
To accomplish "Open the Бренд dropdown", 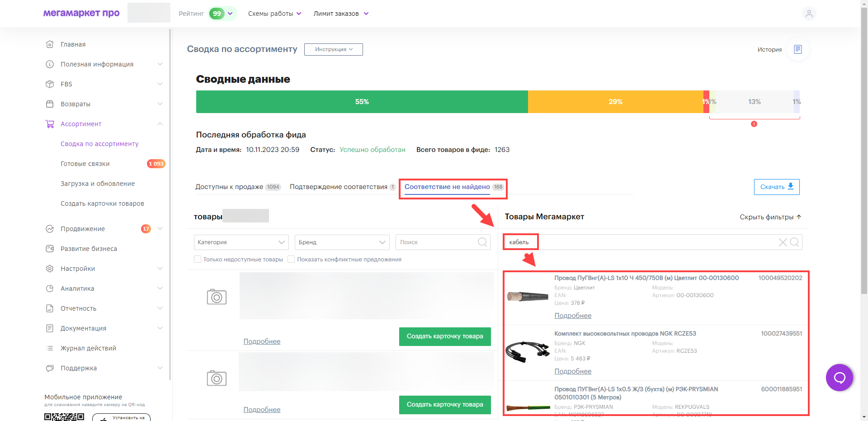I will click(342, 242).
